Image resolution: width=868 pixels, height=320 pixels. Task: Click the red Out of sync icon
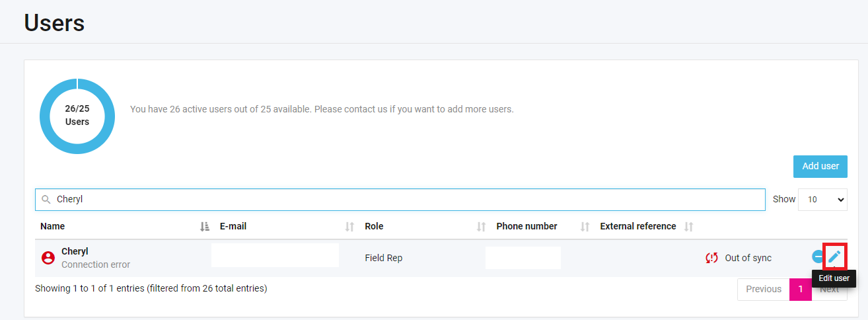tap(711, 258)
